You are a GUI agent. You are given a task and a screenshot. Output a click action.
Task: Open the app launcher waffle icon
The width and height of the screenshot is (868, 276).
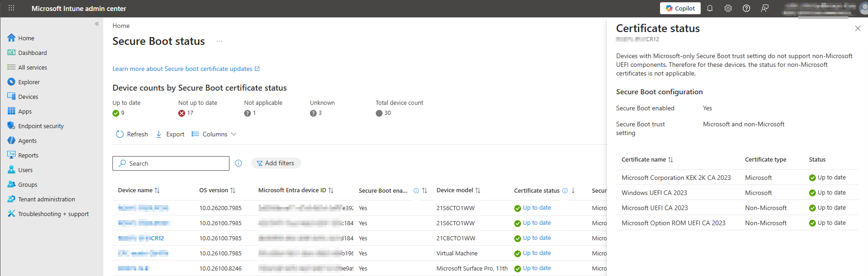pyautogui.click(x=11, y=8)
